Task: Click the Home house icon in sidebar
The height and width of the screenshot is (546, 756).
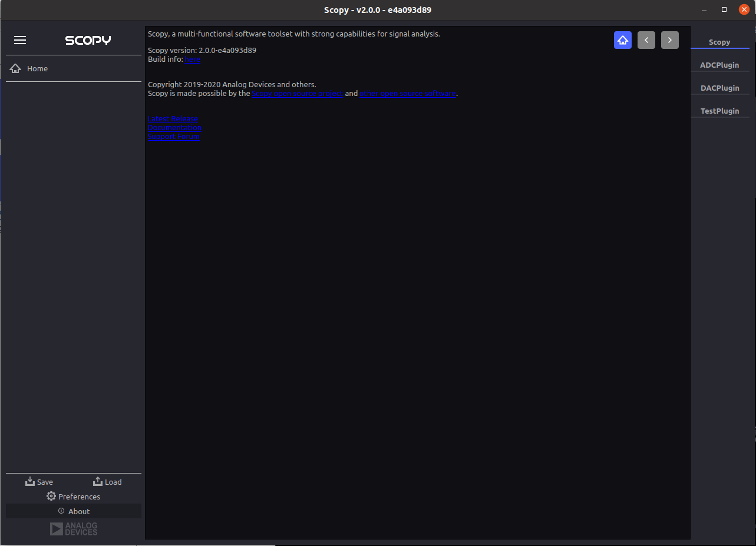Action: point(15,68)
